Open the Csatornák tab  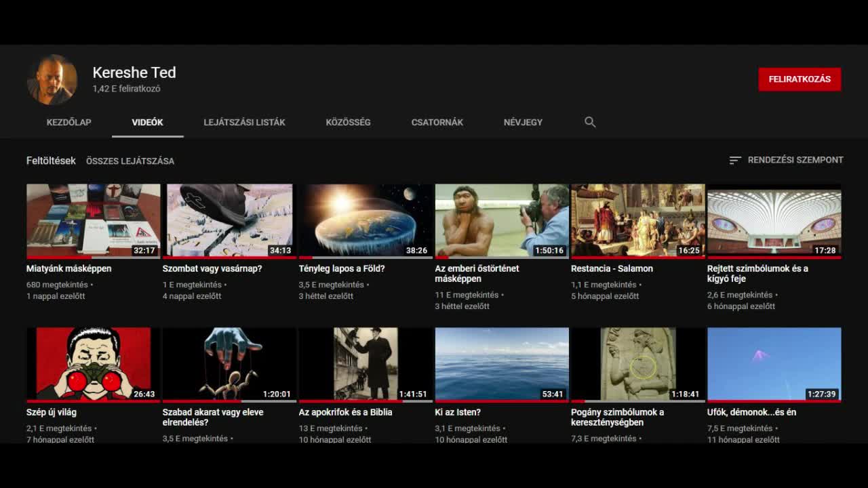pyautogui.click(x=437, y=122)
